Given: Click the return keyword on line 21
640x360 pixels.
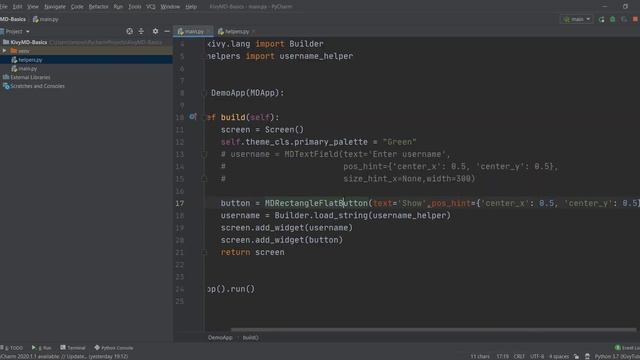Looking at the screenshot, I should point(236,252).
